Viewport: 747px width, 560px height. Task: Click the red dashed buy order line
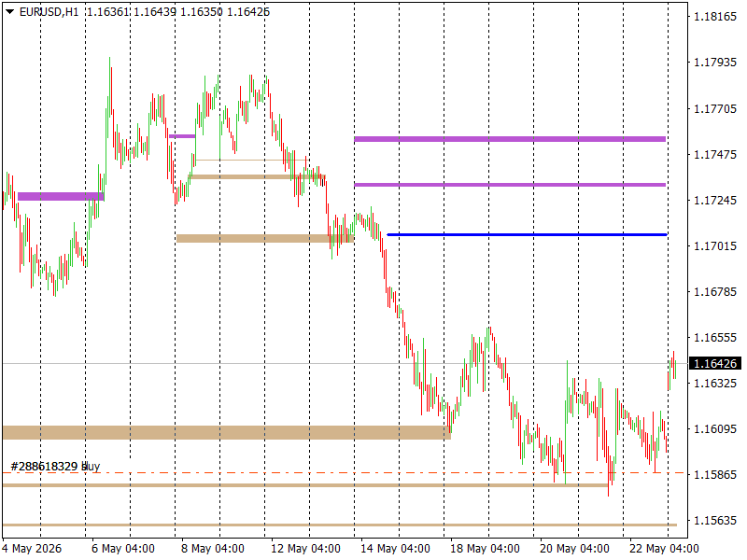pos(343,473)
